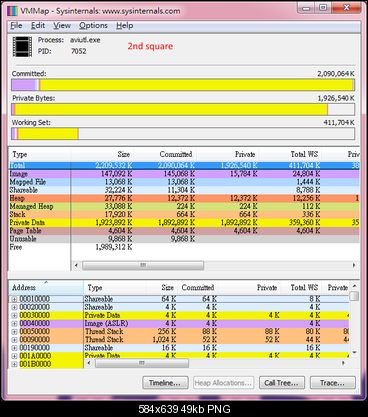Viewport: 368px width, 417px height.
Task: Click the Trace... button
Action: 333,383
